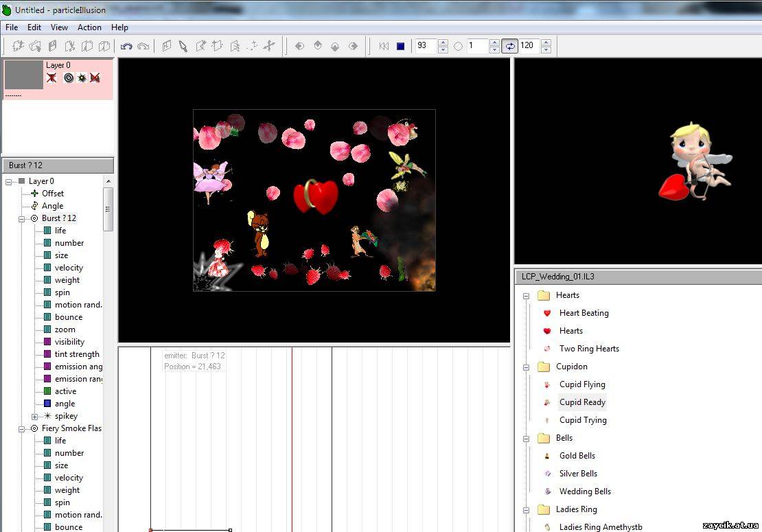Open the Edit menu
This screenshot has height=532, width=762.
34,27
